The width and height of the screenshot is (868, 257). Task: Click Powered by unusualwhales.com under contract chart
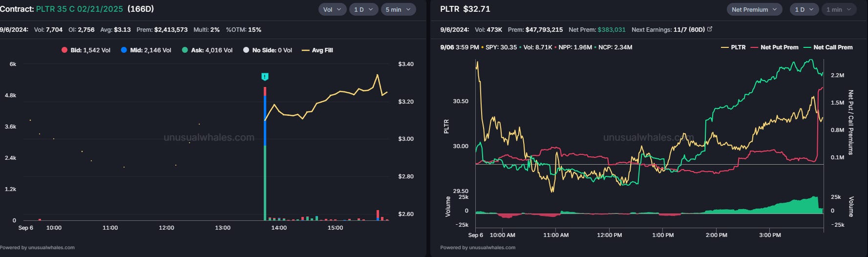[x=38, y=248]
